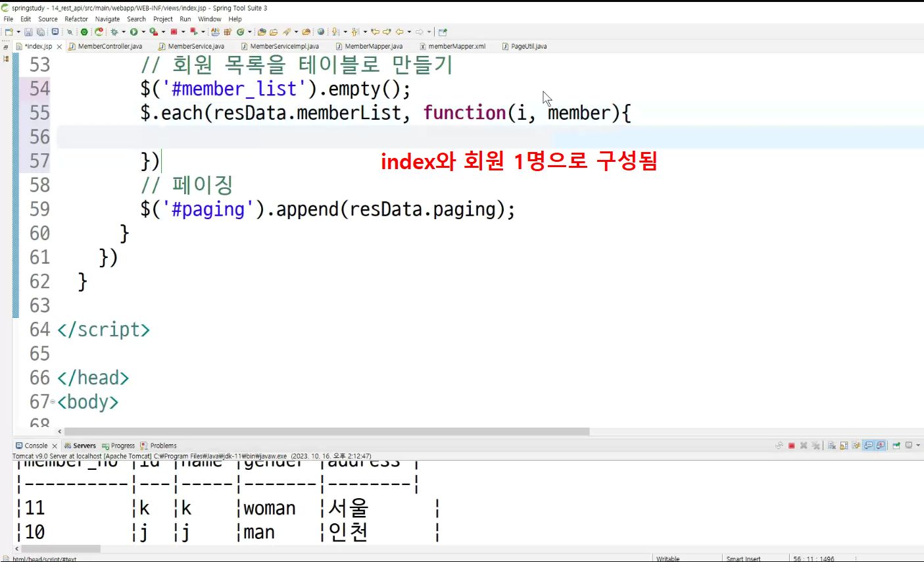Click the Pin Console icon
This screenshot has width=924, height=562.
896,446
